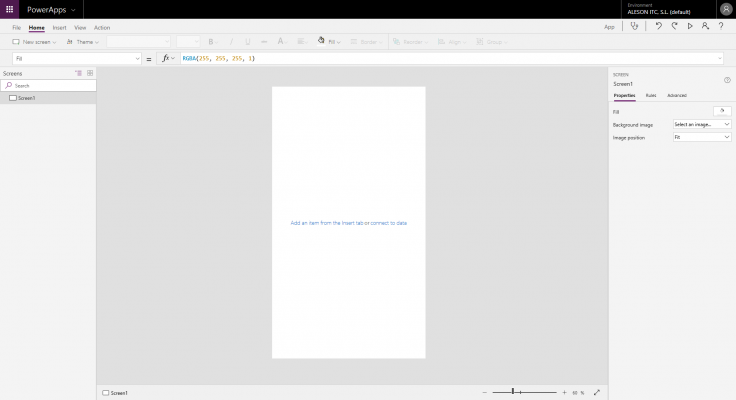The height and width of the screenshot is (400, 736).
Task: Run the App checker stethoscope icon
Action: point(633,27)
